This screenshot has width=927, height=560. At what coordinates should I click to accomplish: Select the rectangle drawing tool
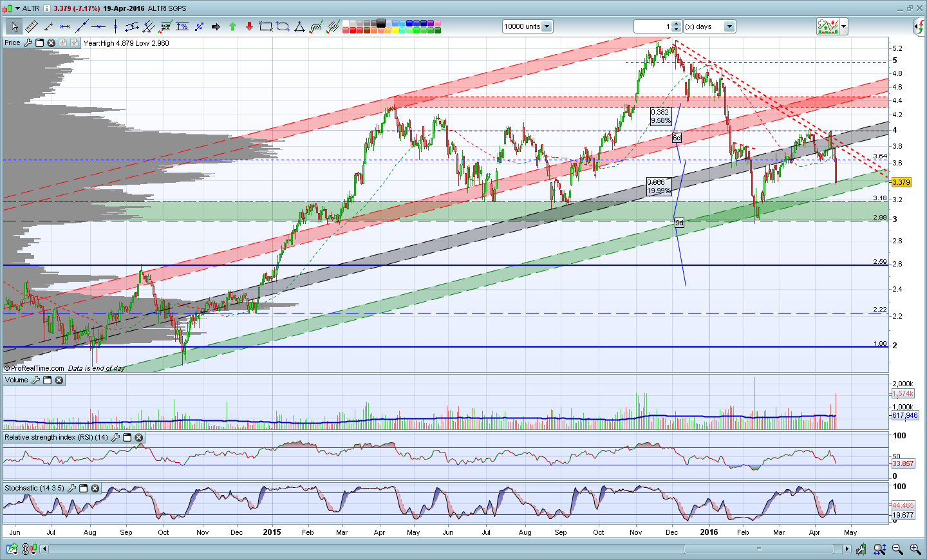tap(266, 26)
